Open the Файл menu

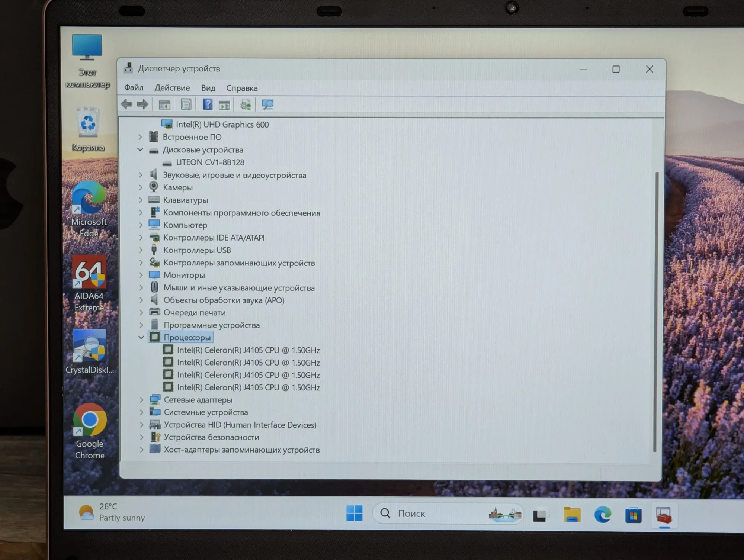[134, 88]
